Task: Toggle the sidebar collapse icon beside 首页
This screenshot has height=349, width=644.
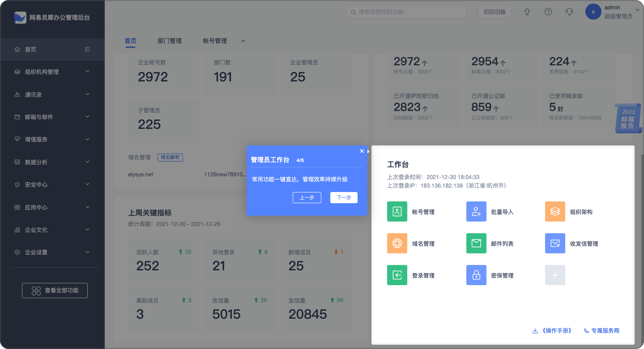Action: tap(87, 49)
